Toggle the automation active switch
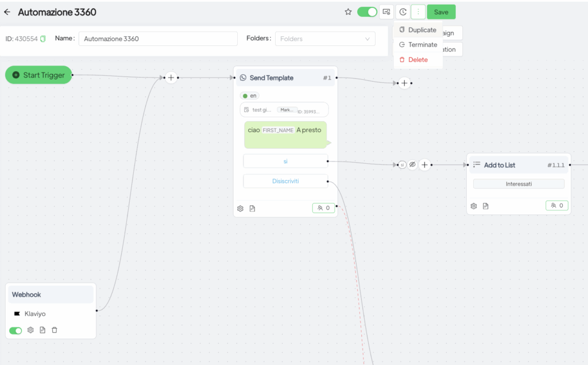Viewport: 588px width, 365px height. click(367, 12)
